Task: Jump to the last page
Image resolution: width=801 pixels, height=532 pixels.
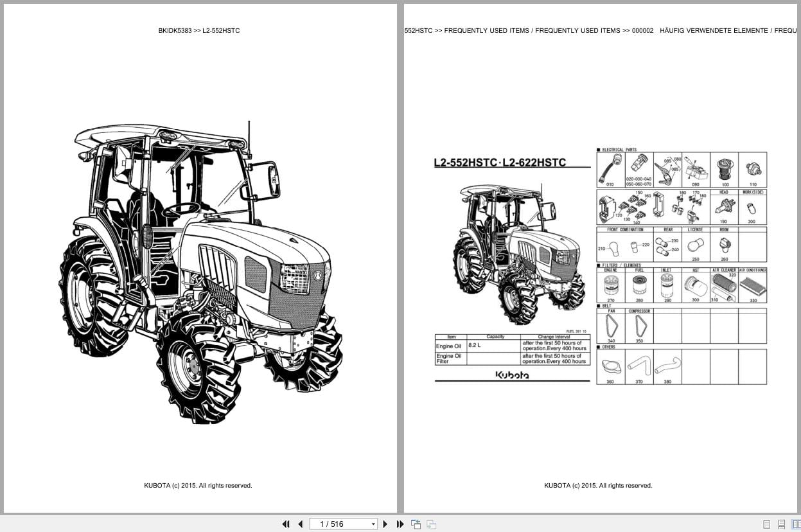Action: tap(400, 524)
